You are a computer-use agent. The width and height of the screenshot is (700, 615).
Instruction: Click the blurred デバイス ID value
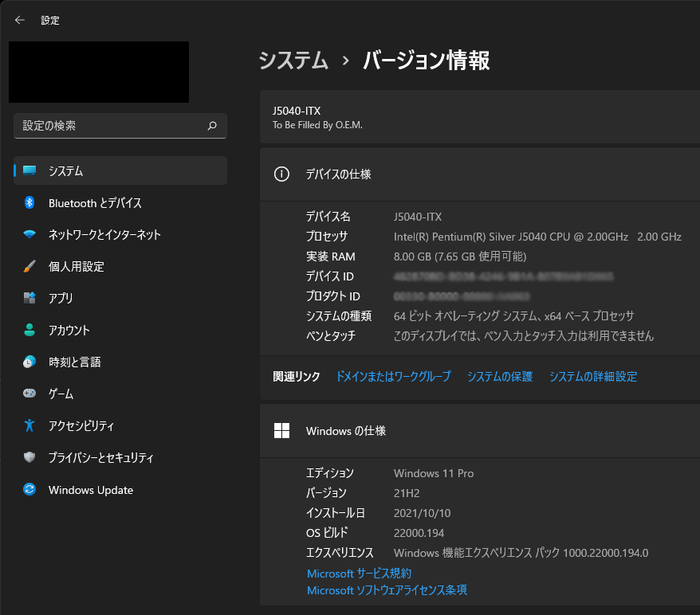pyautogui.click(x=503, y=276)
